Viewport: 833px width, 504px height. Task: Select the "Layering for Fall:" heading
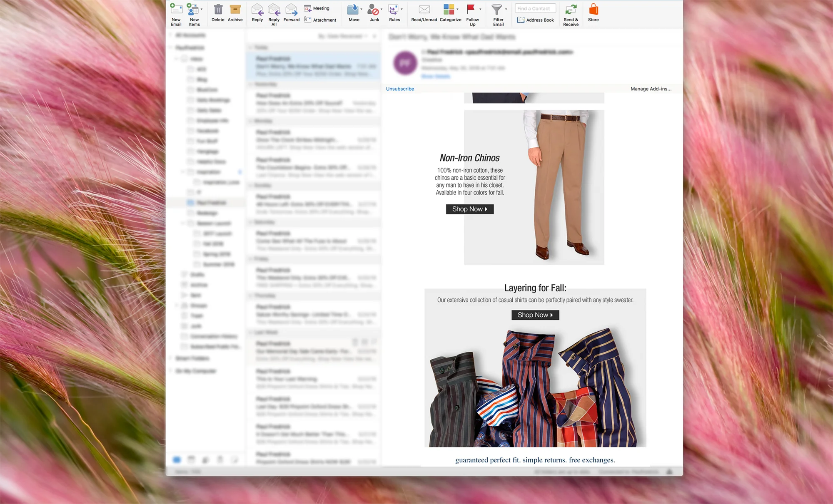(x=535, y=288)
